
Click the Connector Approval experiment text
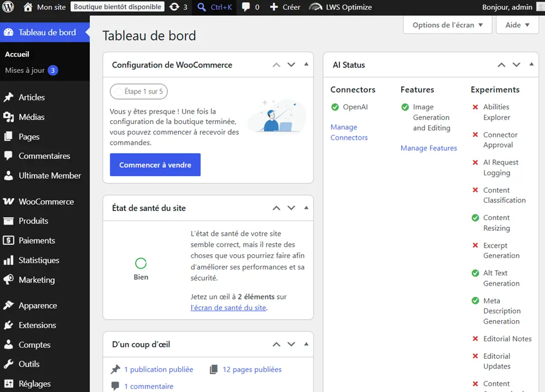[x=500, y=139]
